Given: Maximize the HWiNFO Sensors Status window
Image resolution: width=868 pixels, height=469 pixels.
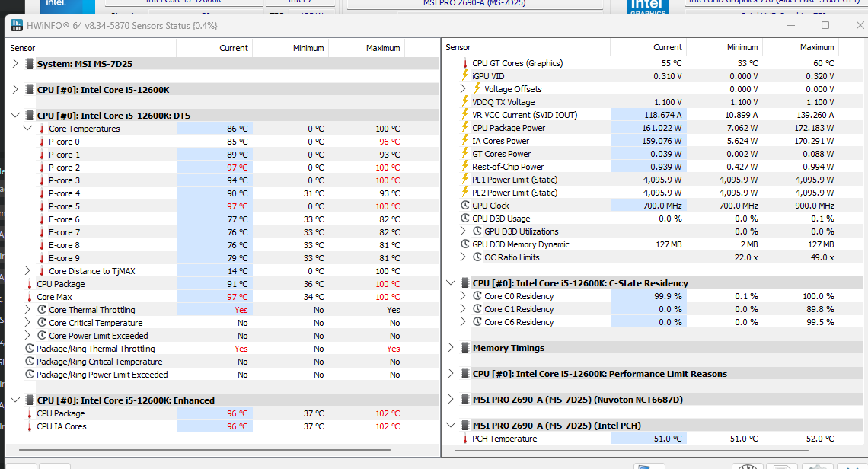Looking at the screenshot, I should point(825,25).
